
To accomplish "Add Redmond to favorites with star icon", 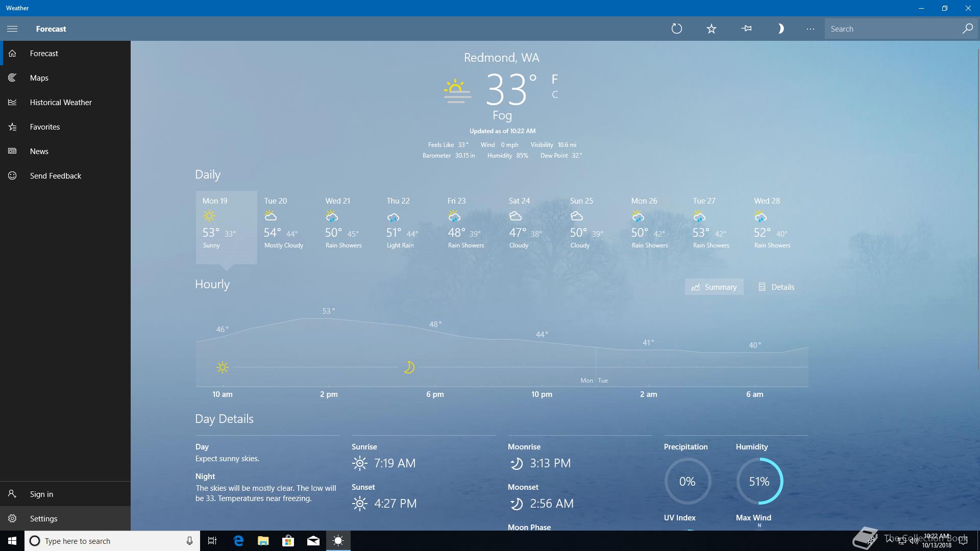I will [x=712, y=29].
